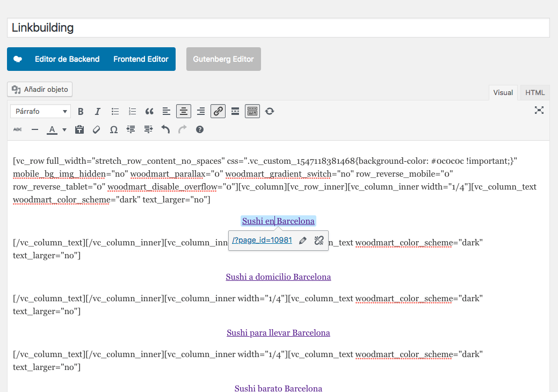This screenshot has width=558, height=392.
Task: Redo the last edit
Action: point(183,129)
